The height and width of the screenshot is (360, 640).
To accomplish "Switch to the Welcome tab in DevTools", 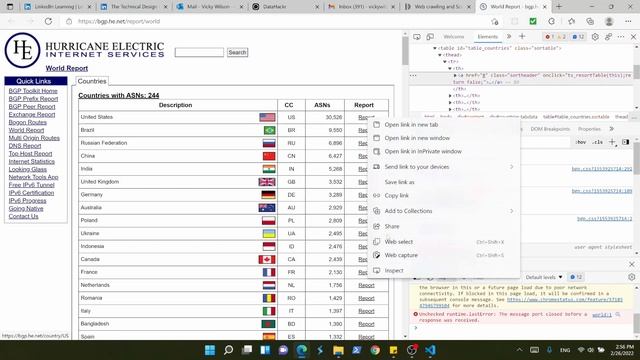I will coord(453,37).
